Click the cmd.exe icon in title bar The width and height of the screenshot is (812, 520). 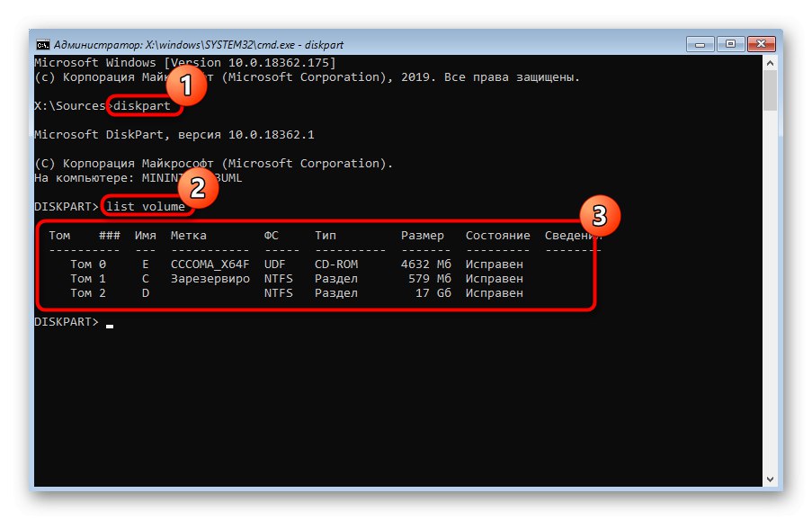[x=42, y=45]
